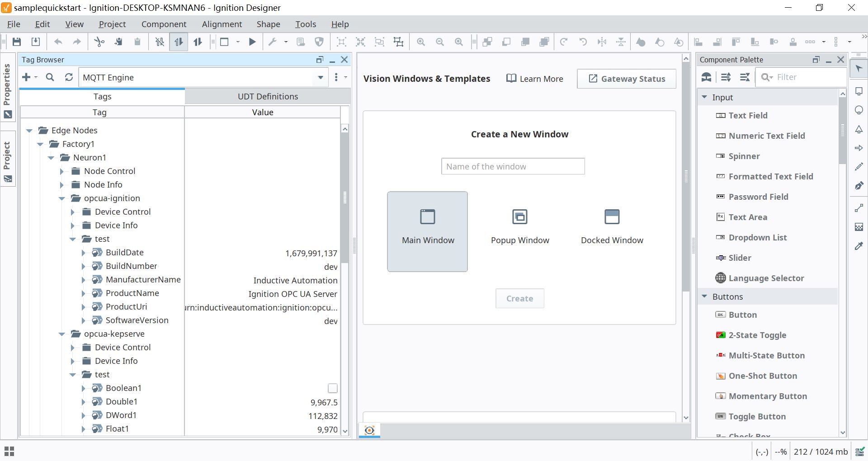
Task: Click the Cut scissors icon
Action: tap(99, 42)
